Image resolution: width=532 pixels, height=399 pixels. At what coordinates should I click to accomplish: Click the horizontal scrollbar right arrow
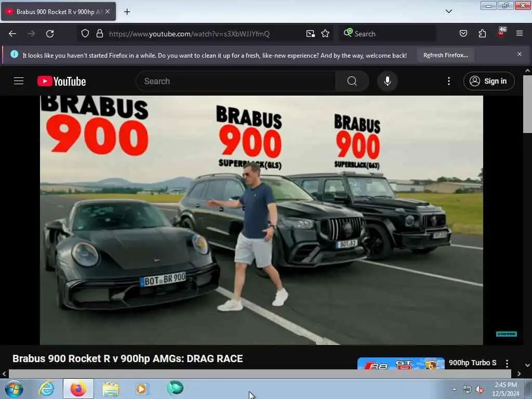pyautogui.click(x=519, y=374)
